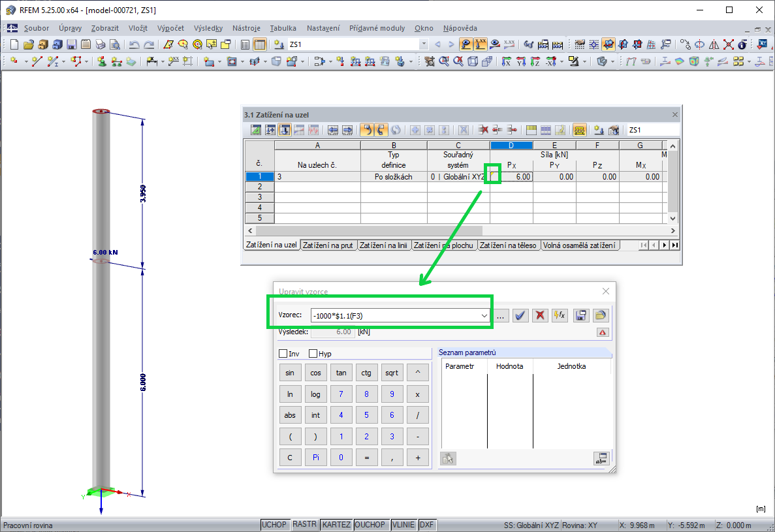This screenshot has width=775, height=532.
Task: Confirm formula with blue checkmark button
Action: (x=520, y=315)
